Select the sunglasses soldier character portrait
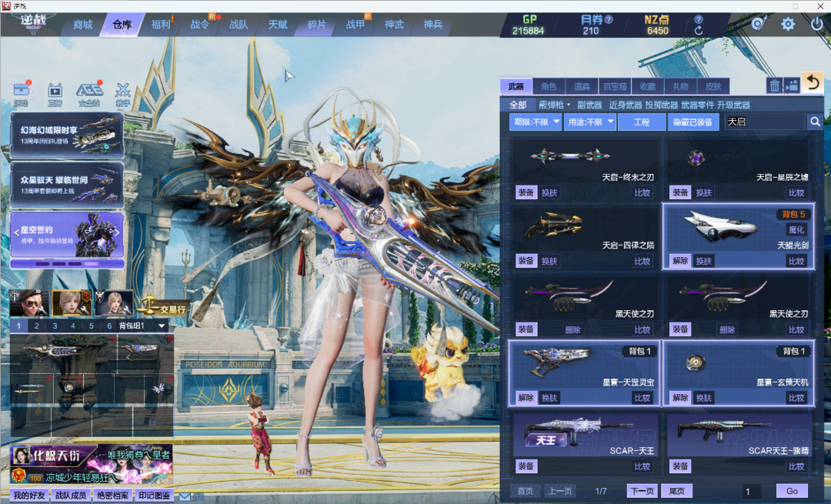This screenshot has height=504, width=831. coord(29,302)
